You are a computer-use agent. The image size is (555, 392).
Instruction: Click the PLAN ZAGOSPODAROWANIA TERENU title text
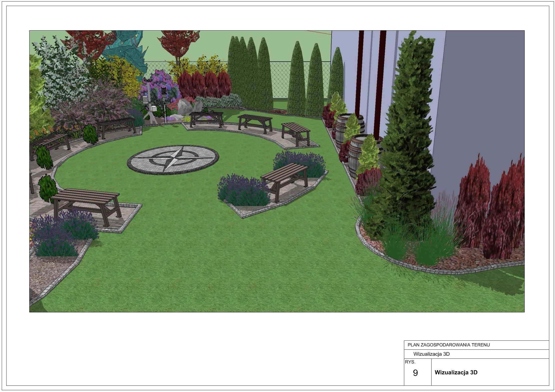pyautogui.click(x=448, y=345)
